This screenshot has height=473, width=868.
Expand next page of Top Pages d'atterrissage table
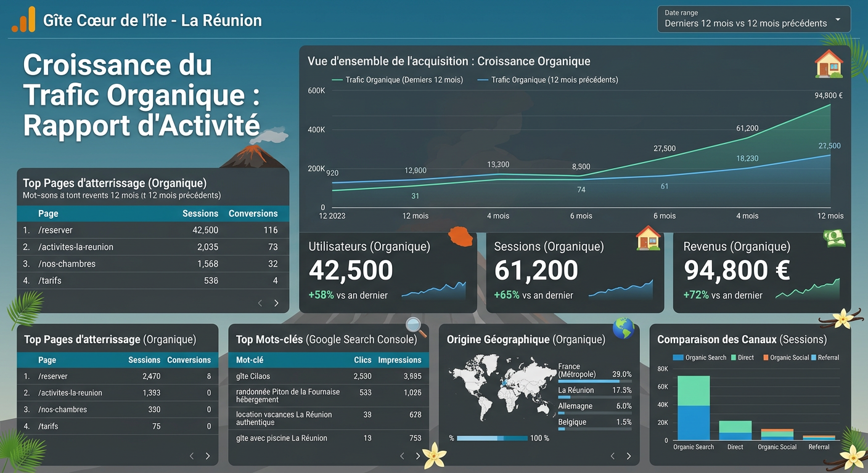[x=276, y=302]
